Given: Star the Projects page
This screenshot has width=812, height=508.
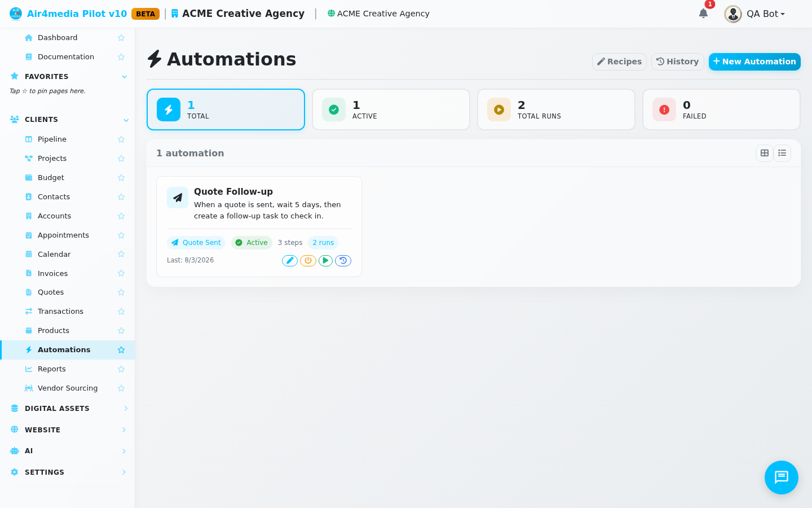Looking at the screenshot, I should (x=121, y=159).
